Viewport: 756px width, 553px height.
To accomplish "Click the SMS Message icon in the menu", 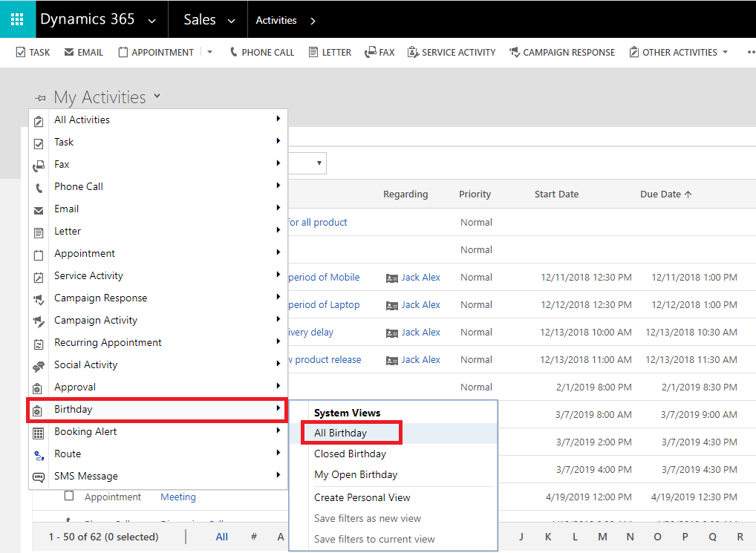I will tap(39, 477).
